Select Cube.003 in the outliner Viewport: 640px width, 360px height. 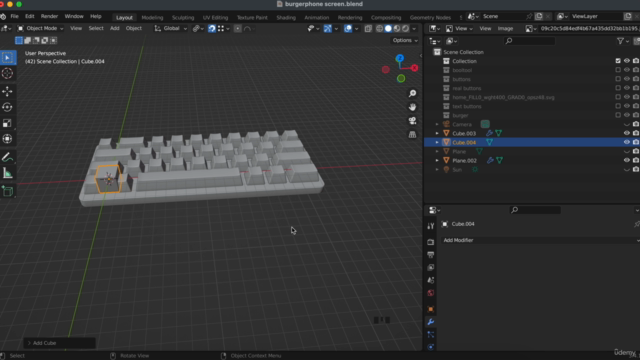[464, 133]
